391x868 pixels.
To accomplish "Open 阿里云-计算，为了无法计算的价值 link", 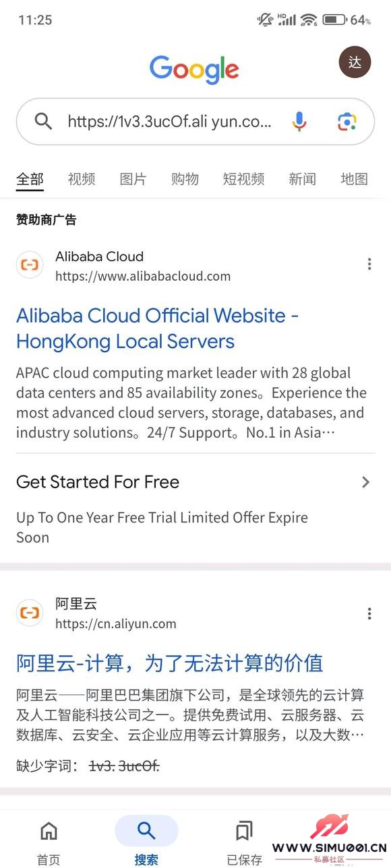I will (x=169, y=663).
